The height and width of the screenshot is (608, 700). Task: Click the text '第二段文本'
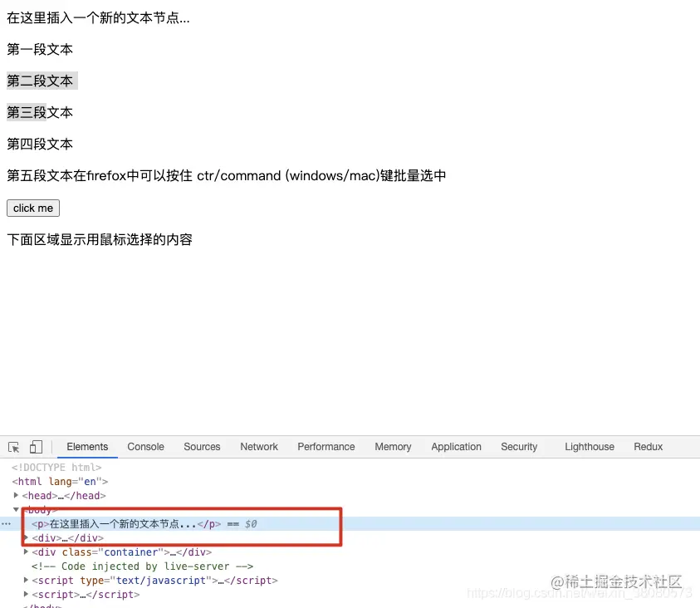(x=40, y=81)
